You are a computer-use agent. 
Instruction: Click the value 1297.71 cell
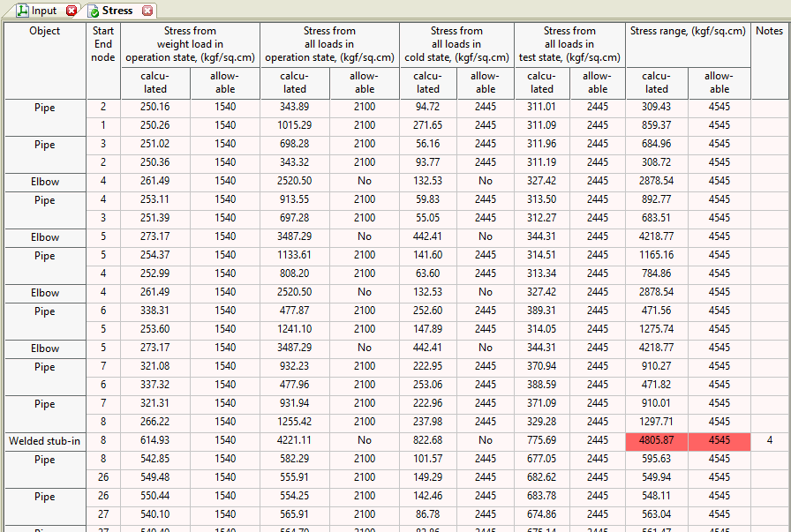tap(656, 422)
